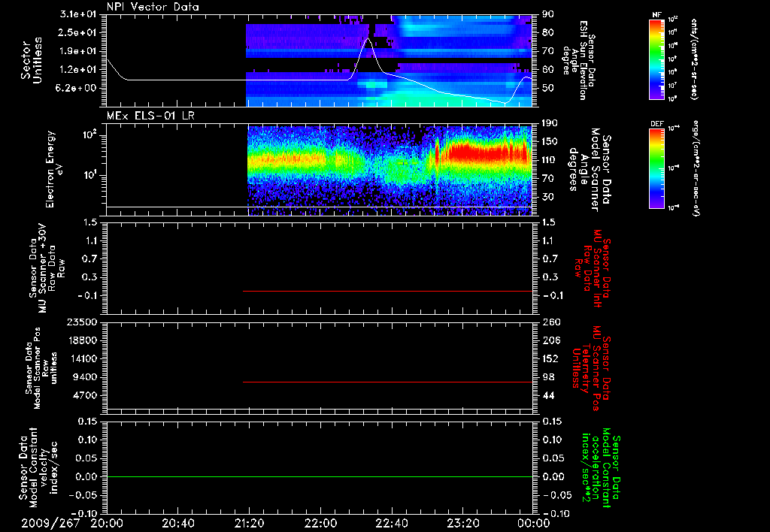This screenshot has height=532, width=770.
Task: Click the 20:00 time axis label
Action: [x=107, y=523]
